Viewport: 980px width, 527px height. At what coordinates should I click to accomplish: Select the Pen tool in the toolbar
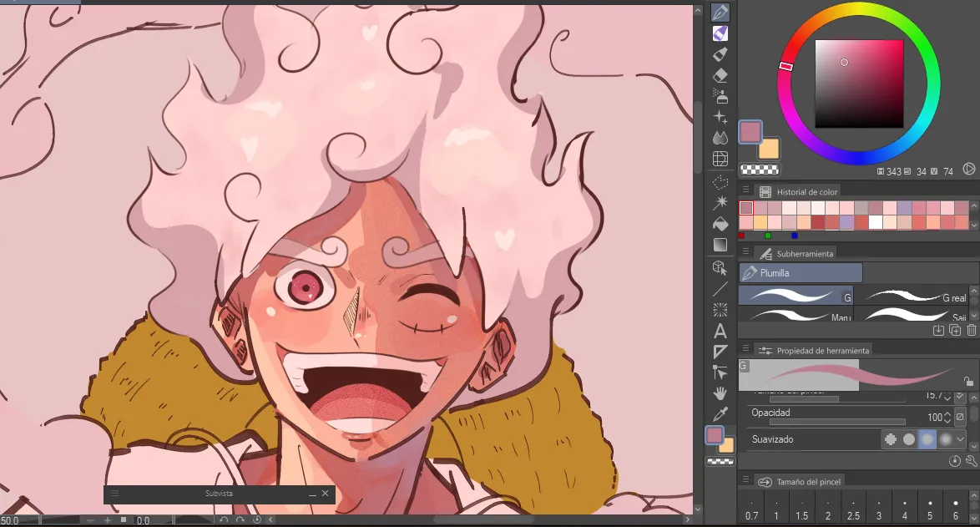(720, 12)
